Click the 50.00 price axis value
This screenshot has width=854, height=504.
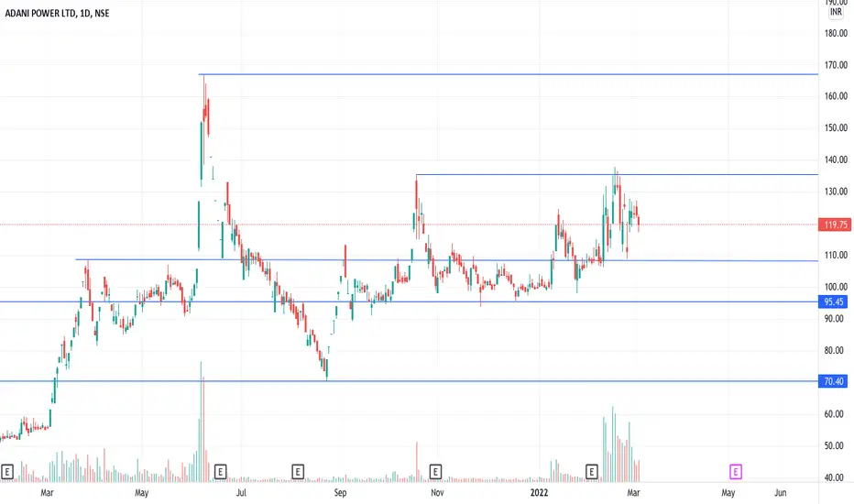834,445
